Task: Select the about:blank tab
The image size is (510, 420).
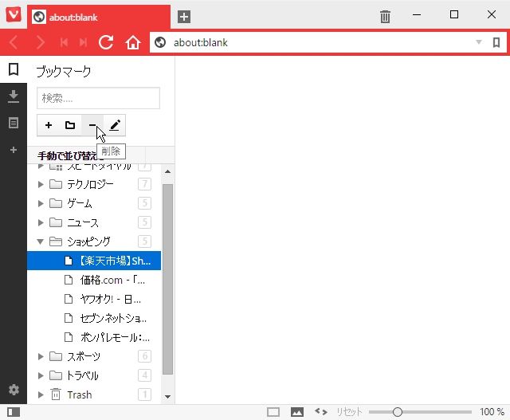Action: (x=99, y=17)
